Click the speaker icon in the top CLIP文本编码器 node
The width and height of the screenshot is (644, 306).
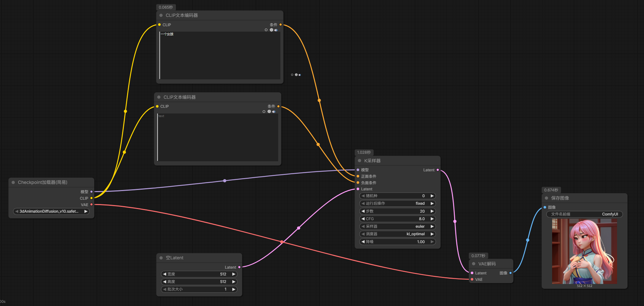(276, 30)
